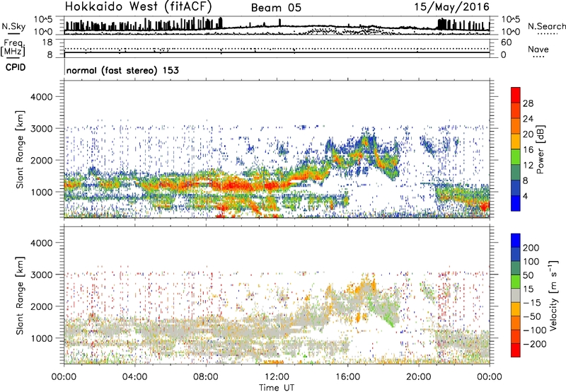Click 'Slant Range [km]' label of power panel
The width and height of the screenshot is (566, 392).
tap(20, 149)
